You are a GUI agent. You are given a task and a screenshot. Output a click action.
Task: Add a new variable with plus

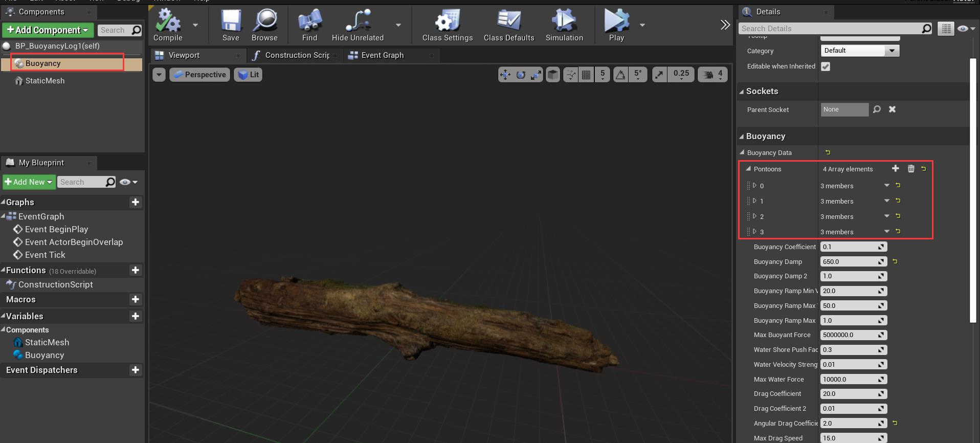coord(136,316)
